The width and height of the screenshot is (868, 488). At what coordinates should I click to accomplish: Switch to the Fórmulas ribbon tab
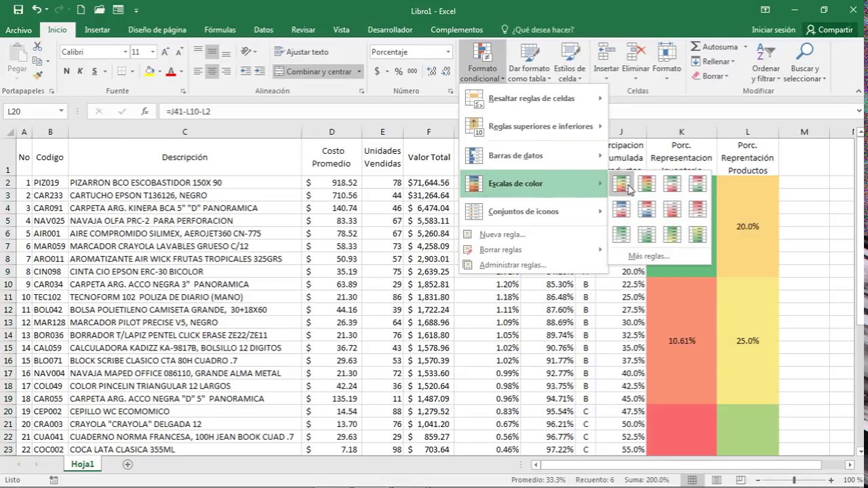point(220,30)
